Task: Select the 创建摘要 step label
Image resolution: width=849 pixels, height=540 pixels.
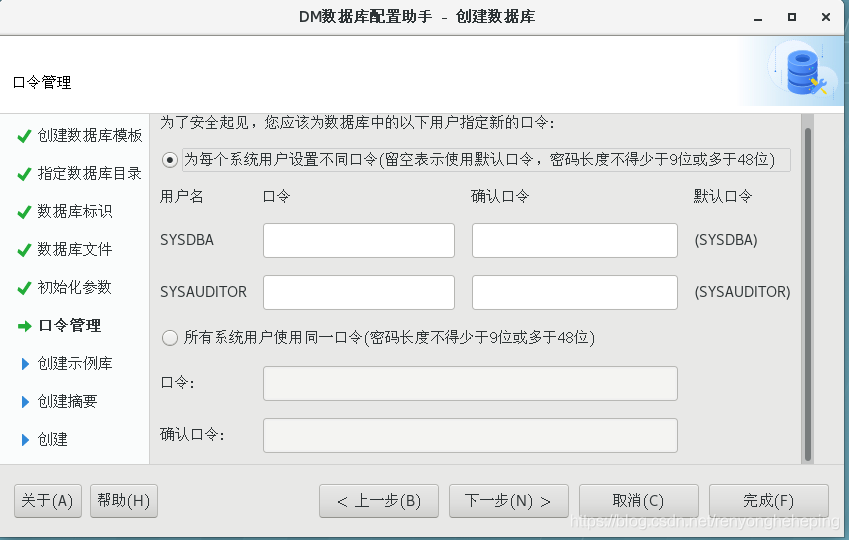Action: click(67, 401)
